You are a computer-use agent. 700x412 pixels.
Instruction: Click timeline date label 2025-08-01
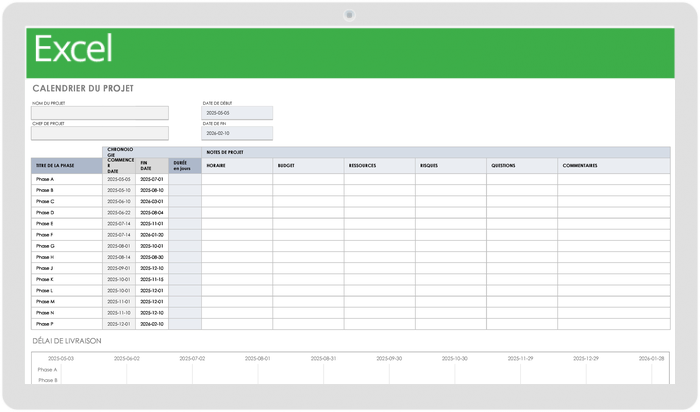(x=258, y=358)
